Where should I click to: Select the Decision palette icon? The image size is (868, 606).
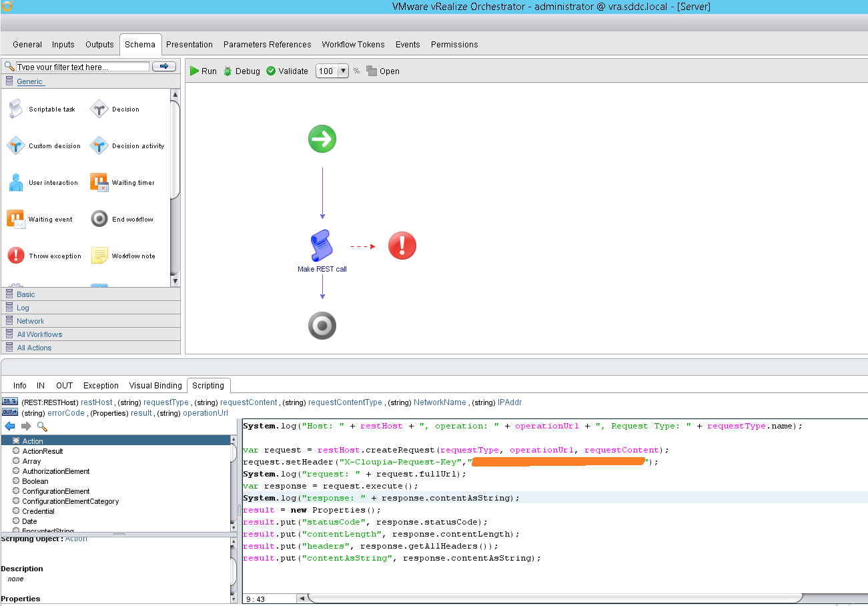click(99, 109)
